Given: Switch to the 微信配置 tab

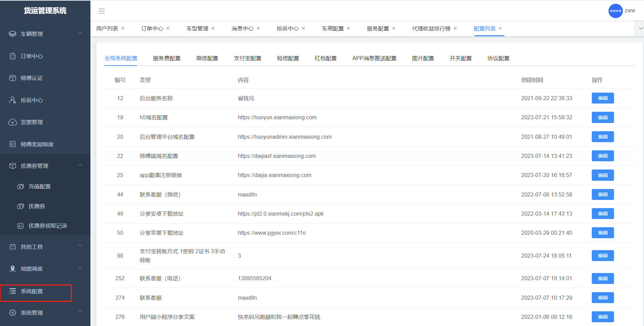Looking at the screenshot, I should coord(207,58).
